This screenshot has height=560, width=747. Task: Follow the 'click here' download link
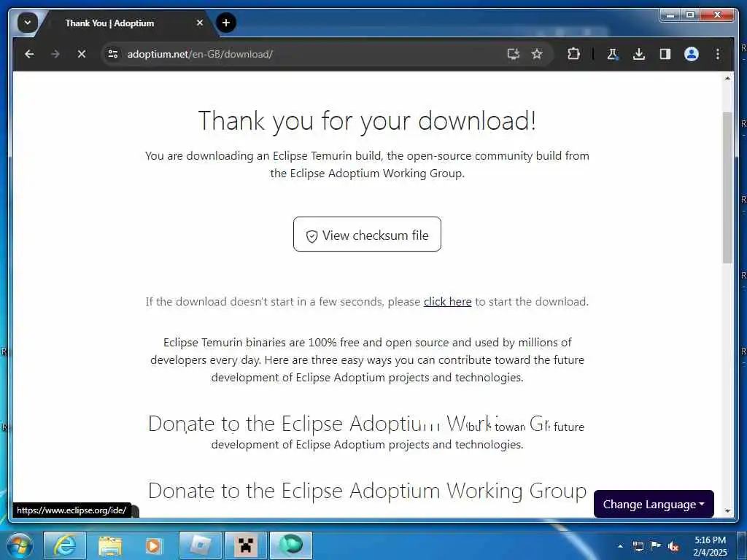447,302
